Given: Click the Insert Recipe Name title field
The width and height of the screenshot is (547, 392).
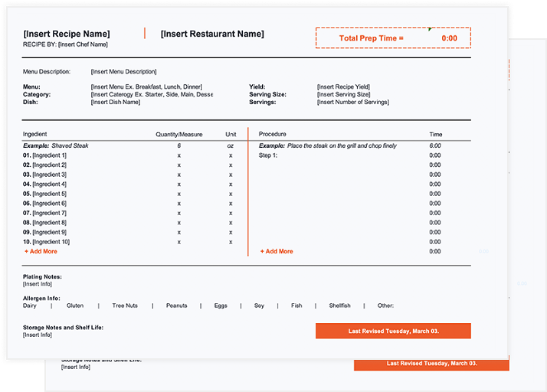Looking at the screenshot, I should [67, 34].
